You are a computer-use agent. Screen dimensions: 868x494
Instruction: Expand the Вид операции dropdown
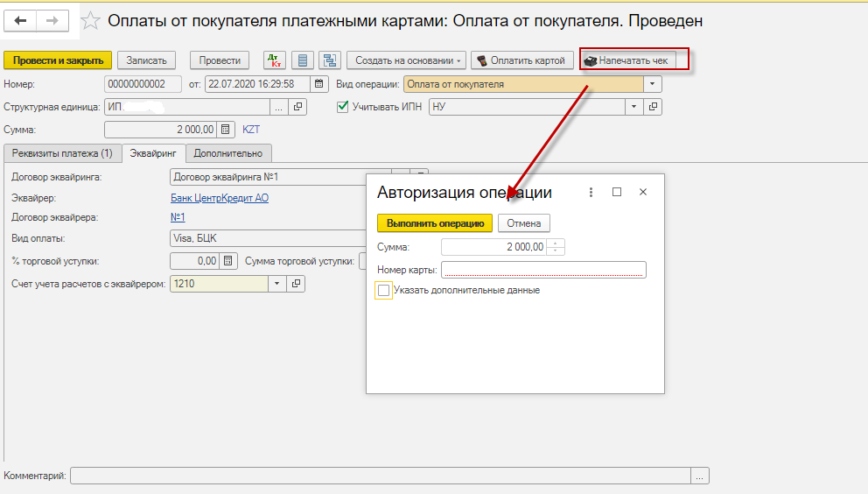[652, 84]
